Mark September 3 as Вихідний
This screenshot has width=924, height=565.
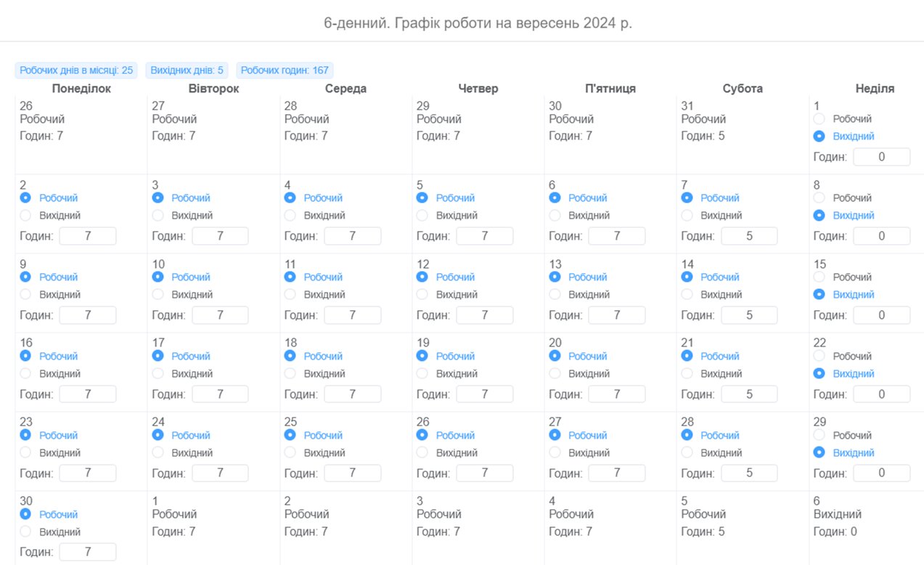(158, 215)
